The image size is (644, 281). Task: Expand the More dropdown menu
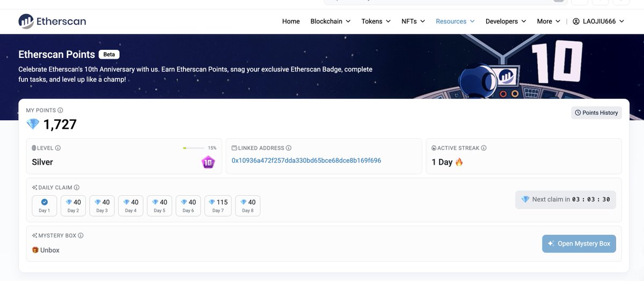point(548,21)
